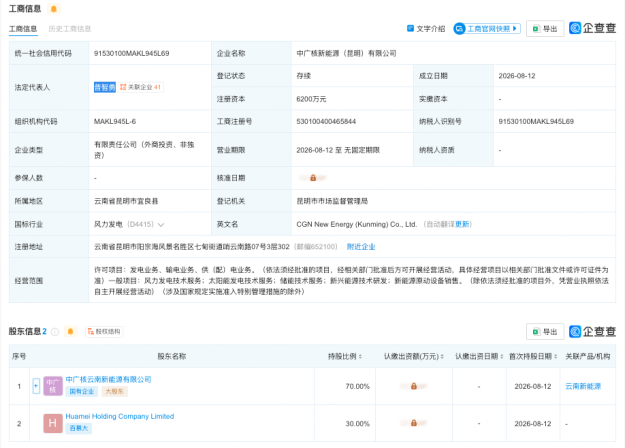Open the 云南新能源 related product link

point(583,386)
